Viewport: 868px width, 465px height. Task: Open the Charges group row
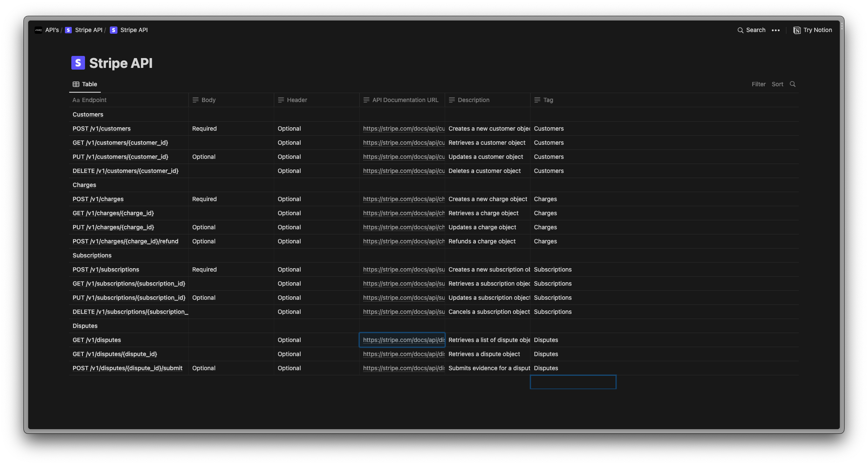point(84,185)
